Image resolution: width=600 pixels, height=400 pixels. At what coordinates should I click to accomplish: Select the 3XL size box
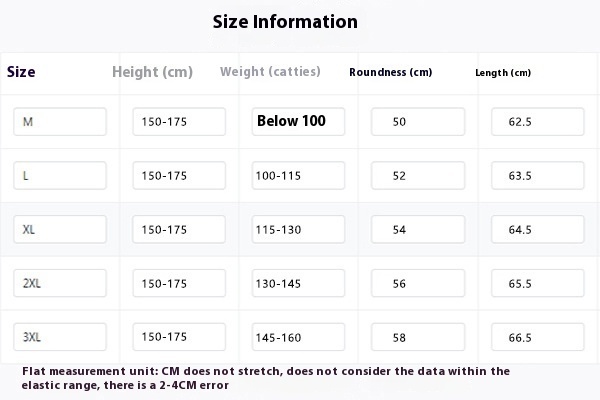[x=60, y=337]
